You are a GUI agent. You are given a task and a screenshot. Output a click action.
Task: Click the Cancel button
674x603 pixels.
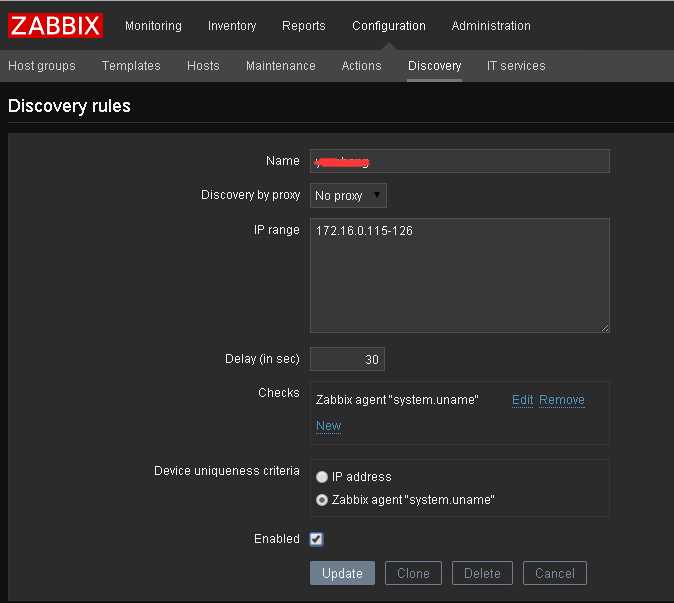[x=555, y=573]
